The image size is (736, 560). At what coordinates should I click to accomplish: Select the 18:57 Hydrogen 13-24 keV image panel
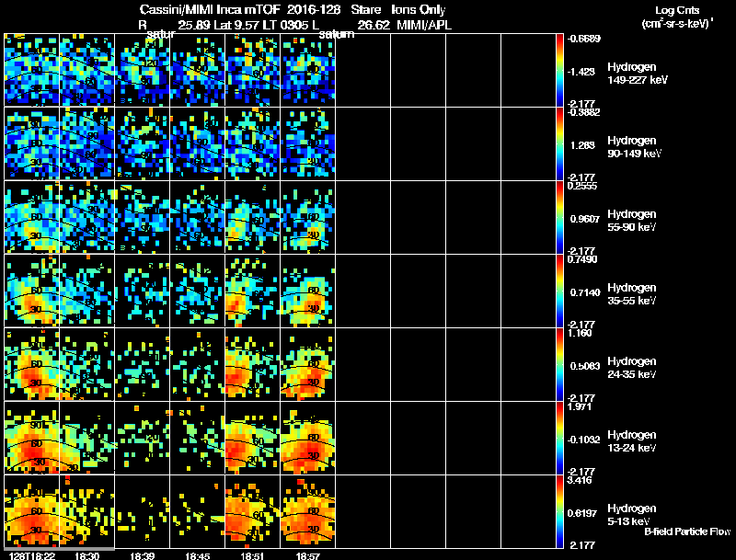coord(308,438)
